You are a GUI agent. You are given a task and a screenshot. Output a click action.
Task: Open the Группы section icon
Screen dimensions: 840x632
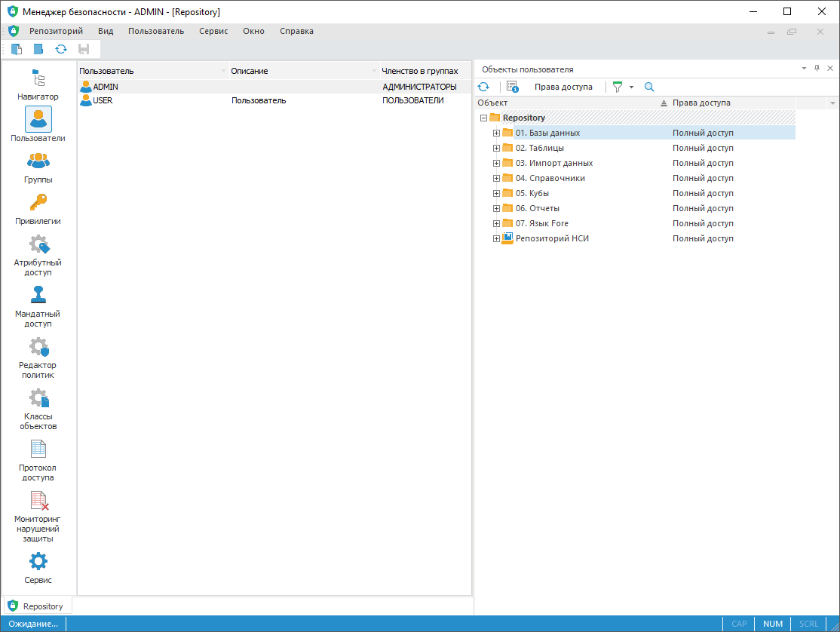(x=38, y=160)
